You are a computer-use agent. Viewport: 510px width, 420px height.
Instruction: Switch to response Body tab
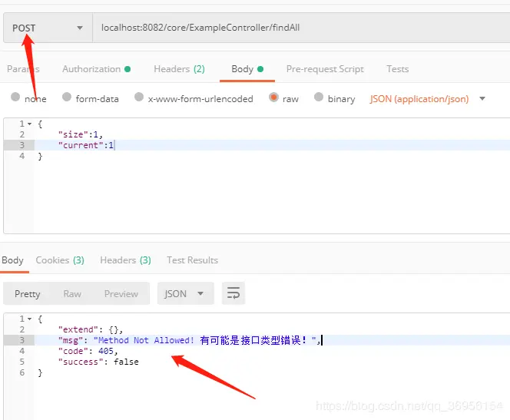(13, 260)
